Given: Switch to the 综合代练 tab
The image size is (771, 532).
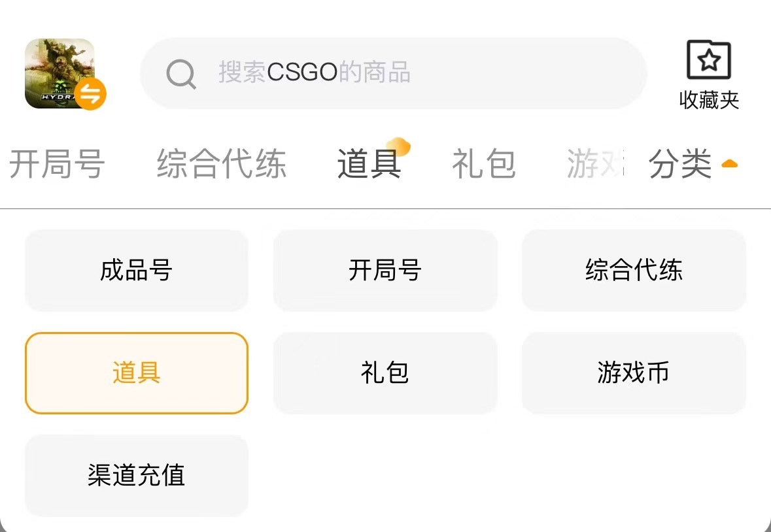Looking at the screenshot, I should coord(221,163).
